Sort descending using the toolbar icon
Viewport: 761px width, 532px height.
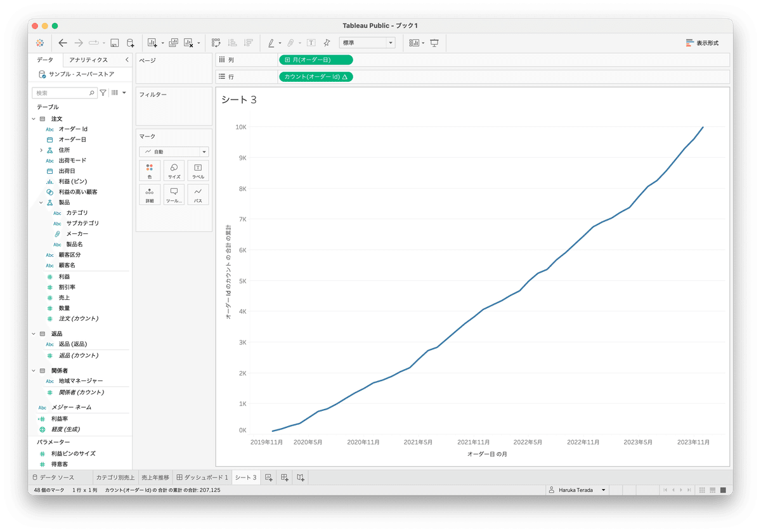click(x=248, y=43)
